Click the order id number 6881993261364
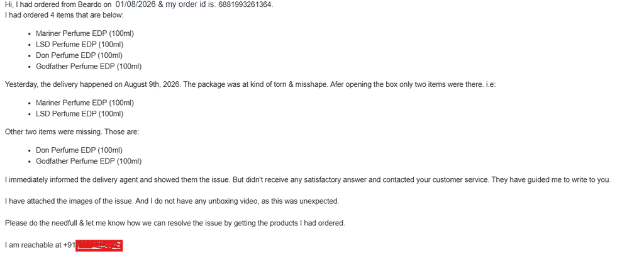Viewport: 644px width, 258px height. [246, 5]
